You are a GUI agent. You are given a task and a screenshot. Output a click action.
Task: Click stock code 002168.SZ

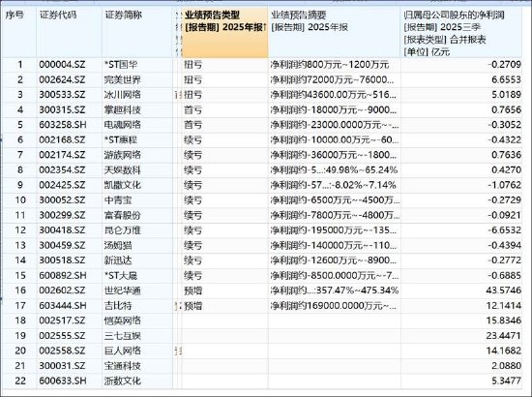pyautogui.click(x=62, y=139)
